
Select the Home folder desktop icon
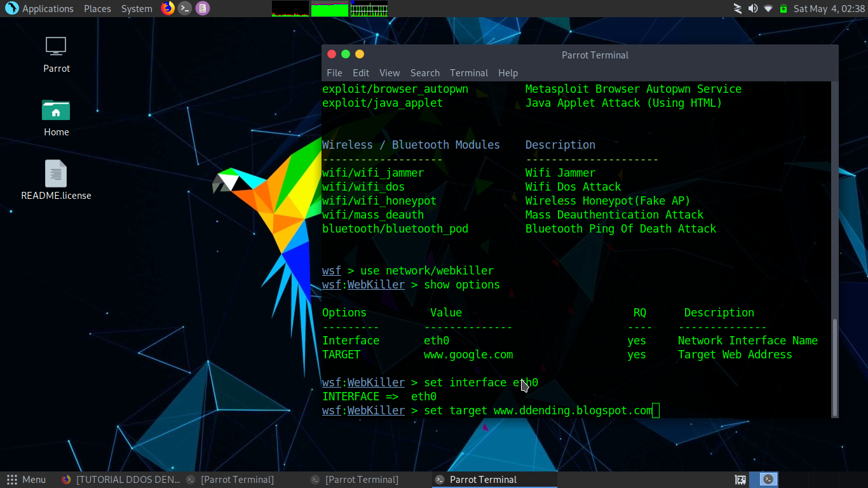pos(56,118)
